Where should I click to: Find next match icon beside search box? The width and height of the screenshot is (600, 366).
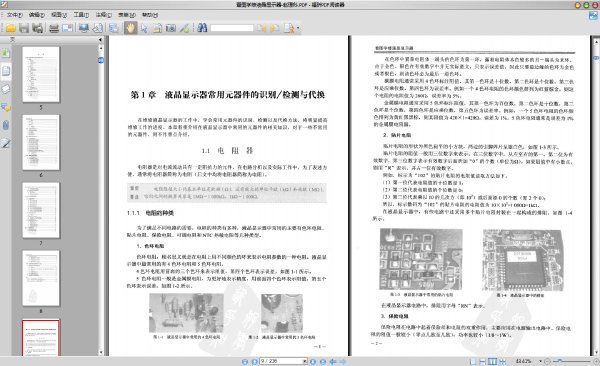pos(274,28)
